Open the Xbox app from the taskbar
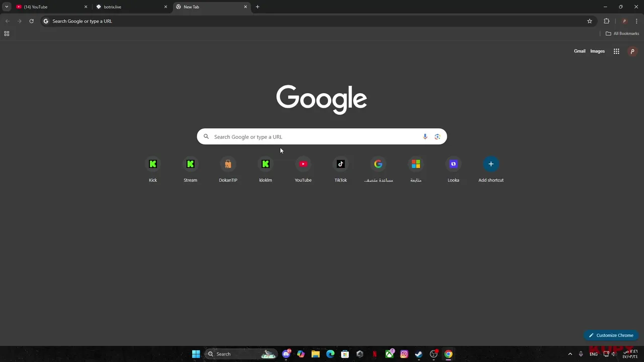The width and height of the screenshot is (644, 362). [389, 354]
